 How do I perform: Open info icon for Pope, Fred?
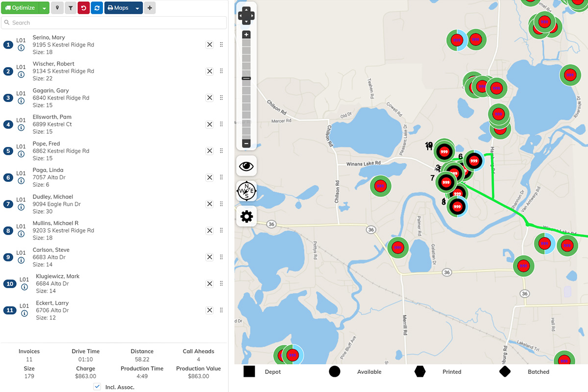21,154
